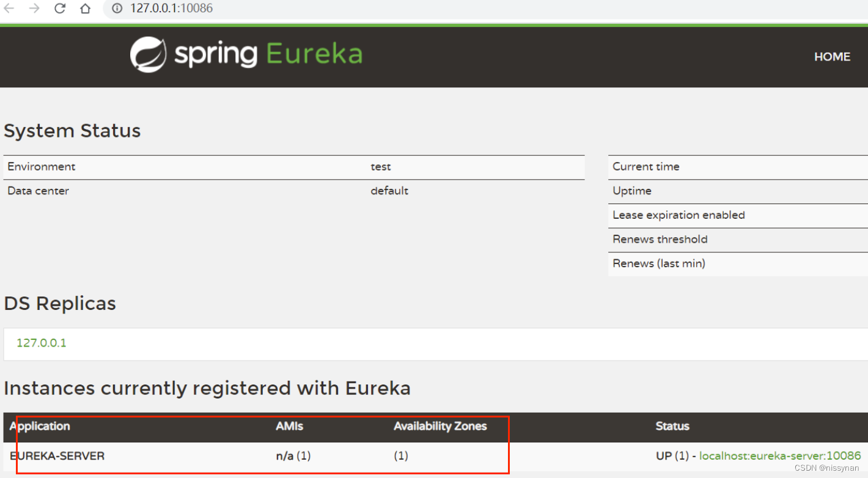
Task: Click the 'spring Eureka' title text
Action: pos(268,54)
